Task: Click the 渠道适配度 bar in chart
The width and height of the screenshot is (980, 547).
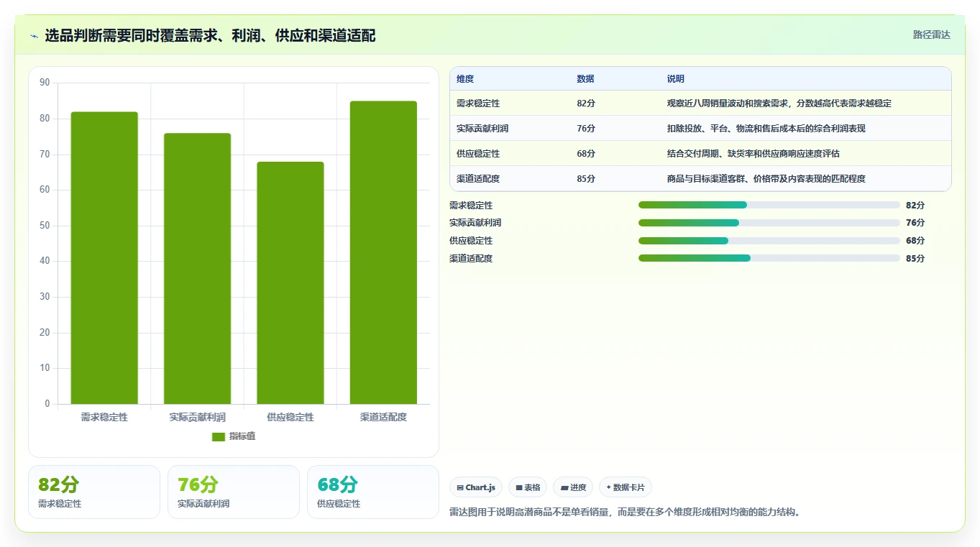Action: click(x=383, y=253)
